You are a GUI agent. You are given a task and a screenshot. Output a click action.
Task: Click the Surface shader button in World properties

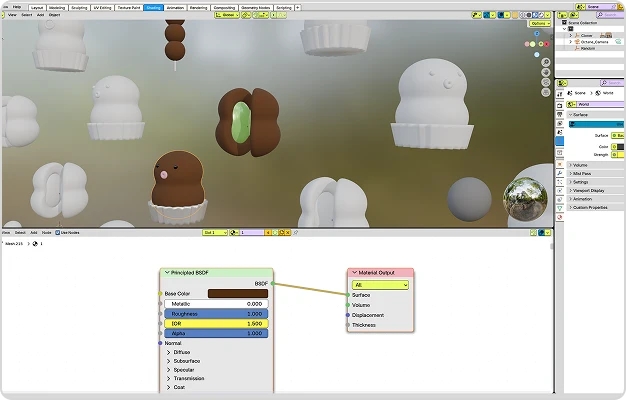pos(618,136)
